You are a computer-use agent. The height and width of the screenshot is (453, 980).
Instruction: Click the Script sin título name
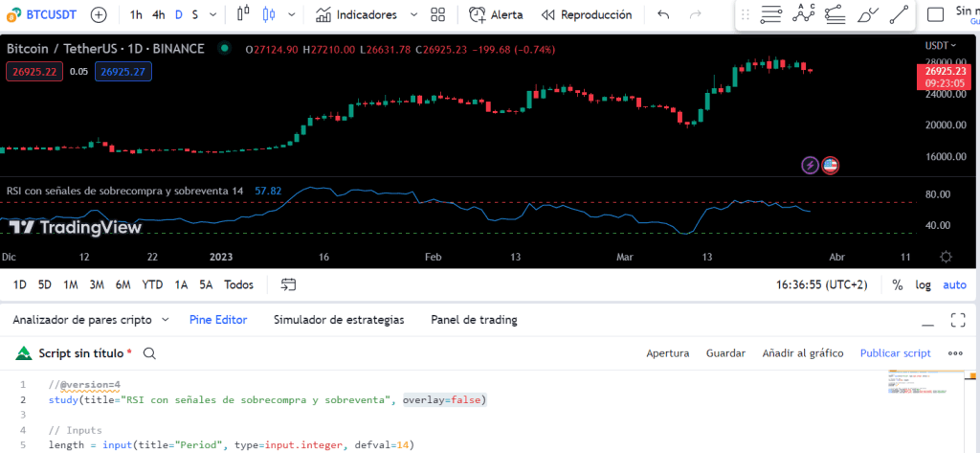point(81,353)
